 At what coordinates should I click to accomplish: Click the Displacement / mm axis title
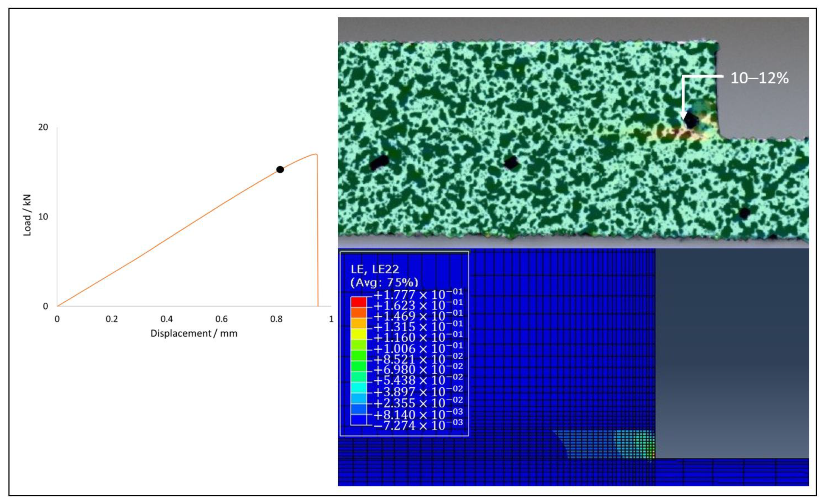(194, 333)
